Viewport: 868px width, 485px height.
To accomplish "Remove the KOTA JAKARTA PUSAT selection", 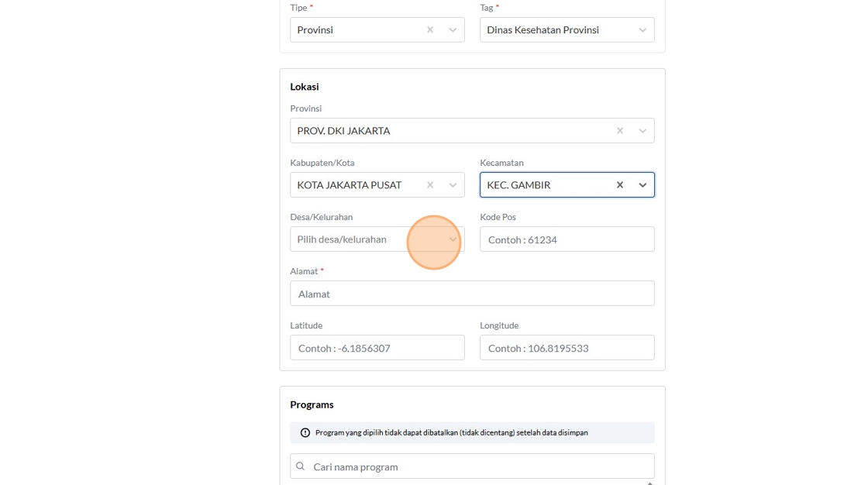I will tap(430, 185).
